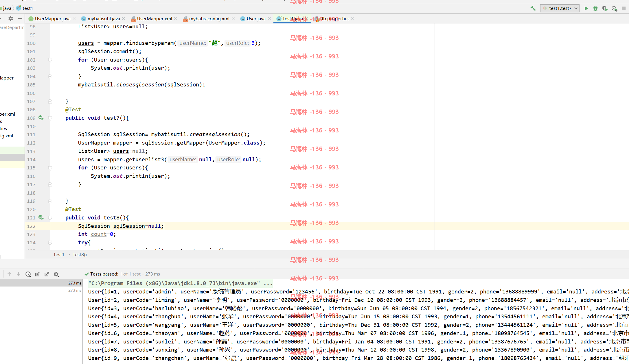Image resolution: width=629 pixels, height=364 pixels.
Task: Select the 273 ms root test result row
Action: click(41, 283)
